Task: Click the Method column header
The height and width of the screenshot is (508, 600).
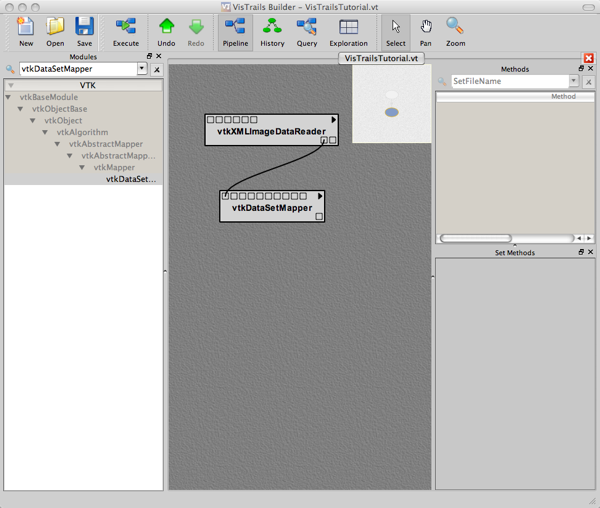Action: coord(515,96)
